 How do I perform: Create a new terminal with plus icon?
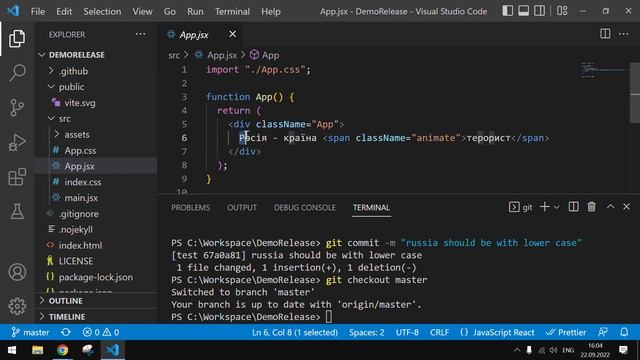pyautogui.click(x=544, y=207)
